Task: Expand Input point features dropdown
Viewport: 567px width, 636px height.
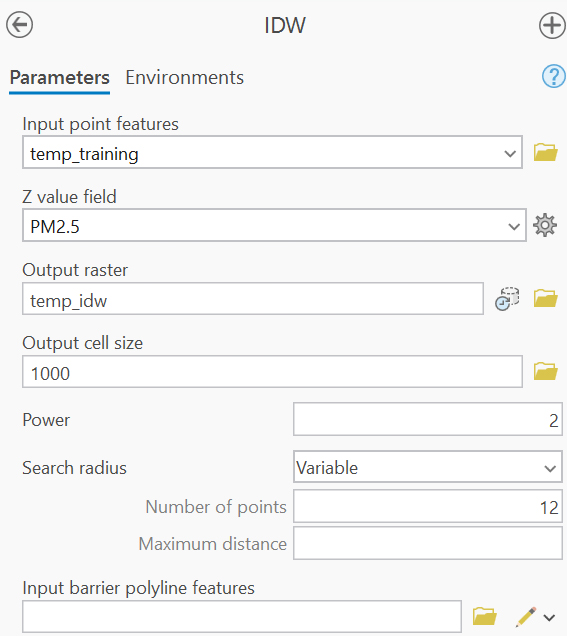Action: point(510,154)
